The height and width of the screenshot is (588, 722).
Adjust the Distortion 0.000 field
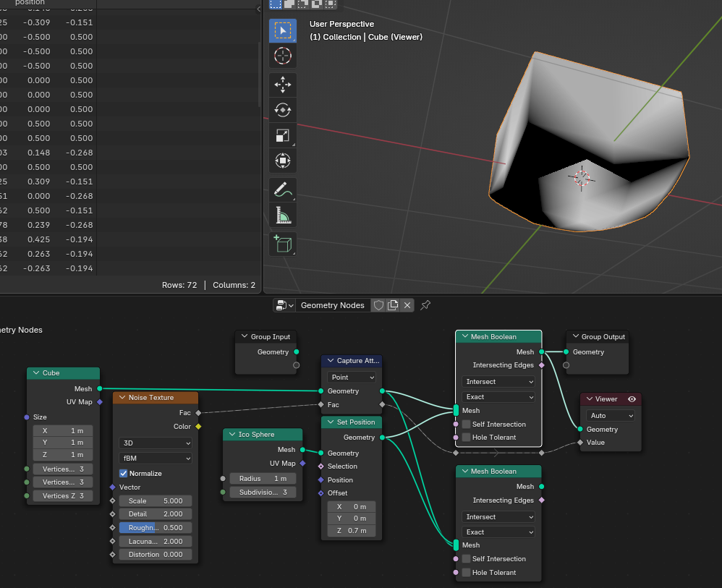point(155,555)
